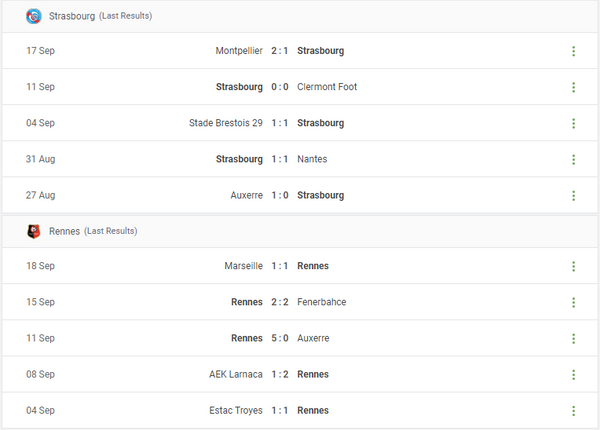
Task: Click the Marseille team name
Action: tap(244, 266)
